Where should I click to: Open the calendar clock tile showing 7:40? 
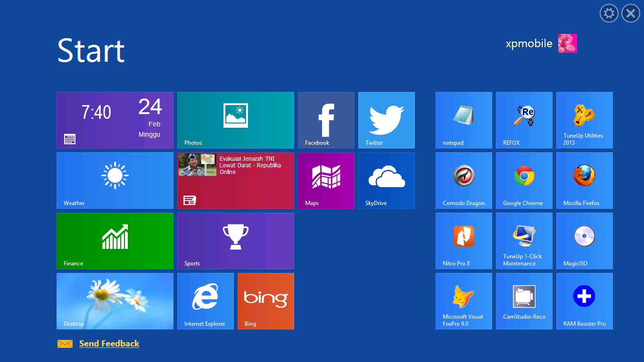115,120
